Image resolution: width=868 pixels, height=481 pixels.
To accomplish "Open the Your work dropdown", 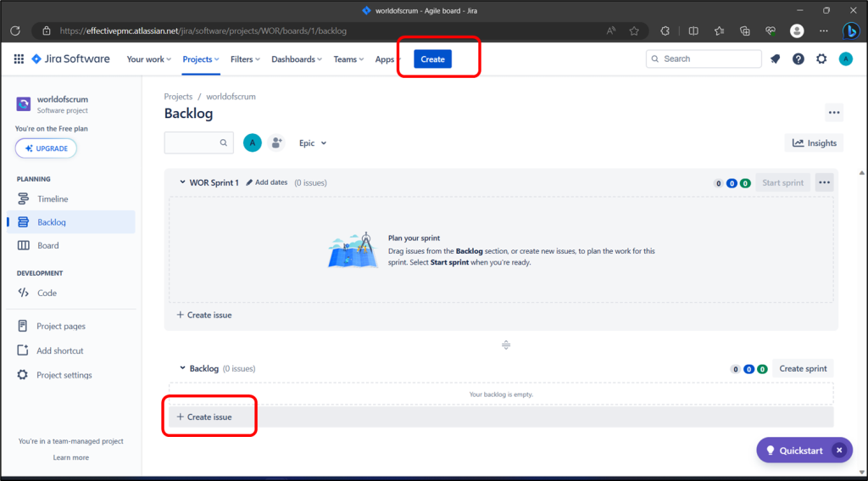I will pos(149,59).
